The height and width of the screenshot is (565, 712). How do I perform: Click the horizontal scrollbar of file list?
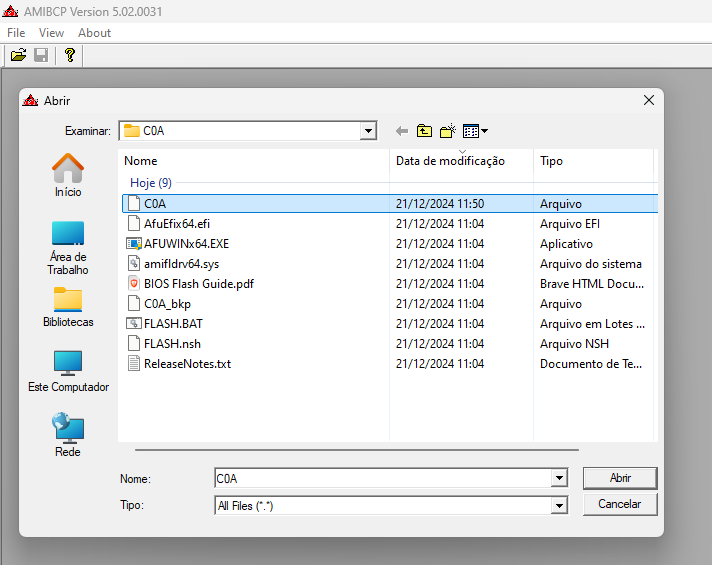coord(357,450)
